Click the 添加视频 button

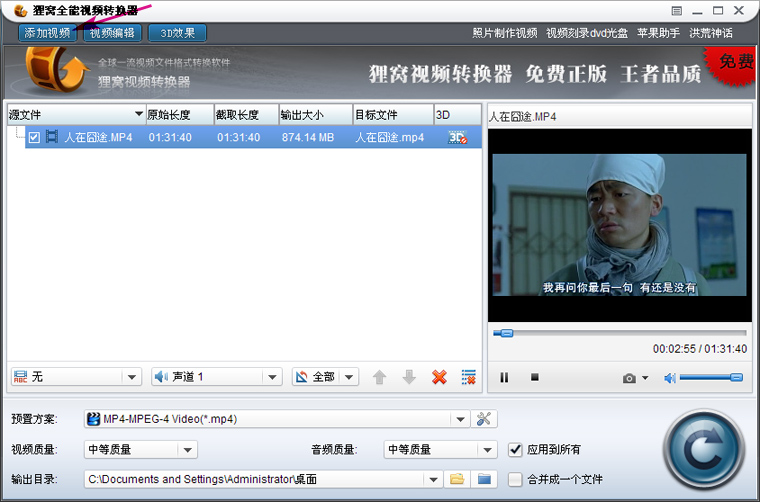(48, 33)
